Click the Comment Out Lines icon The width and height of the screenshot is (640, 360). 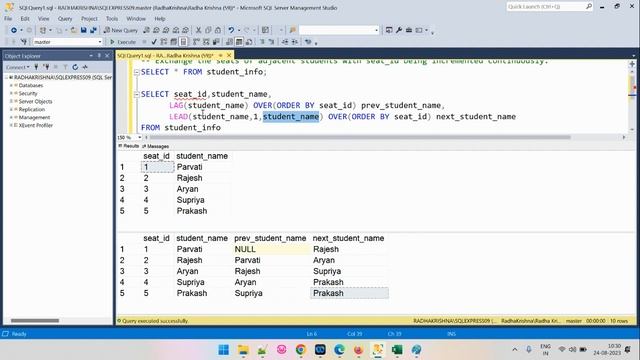click(262, 42)
